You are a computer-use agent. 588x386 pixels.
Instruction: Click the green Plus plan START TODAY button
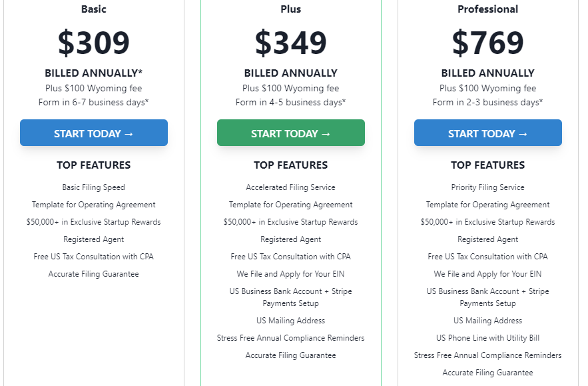[x=290, y=133]
